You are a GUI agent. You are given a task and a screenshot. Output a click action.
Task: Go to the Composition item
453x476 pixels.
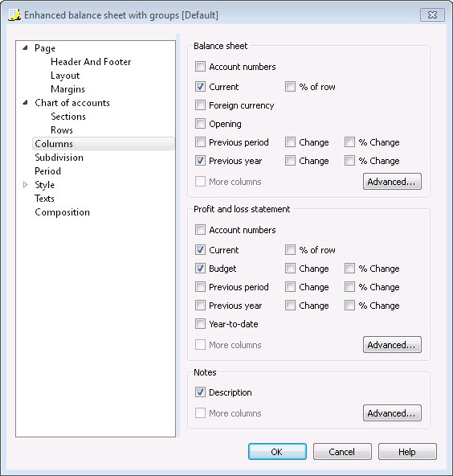pyautogui.click(x=62, y=212)
